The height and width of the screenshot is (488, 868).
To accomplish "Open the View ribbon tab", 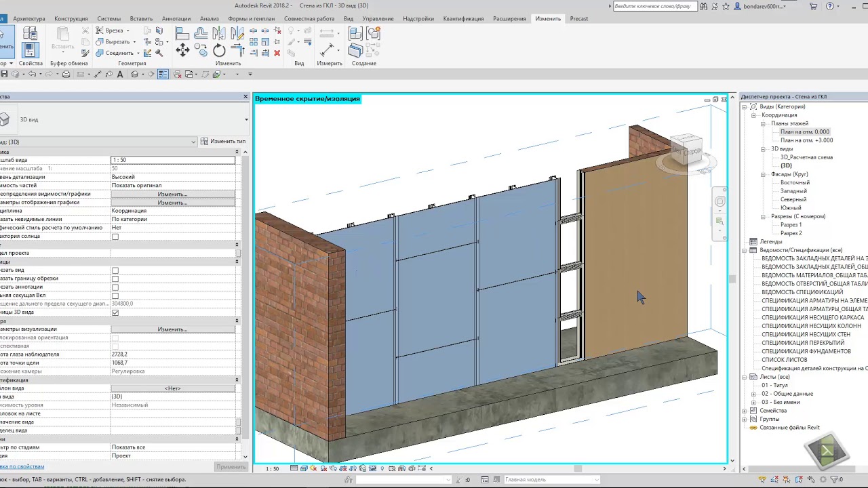I will coord(349,18).
